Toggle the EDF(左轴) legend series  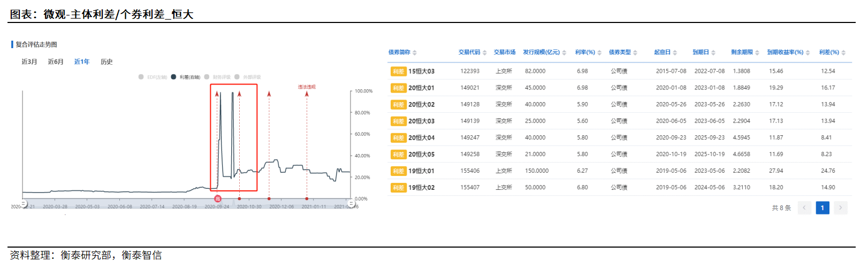153,77
